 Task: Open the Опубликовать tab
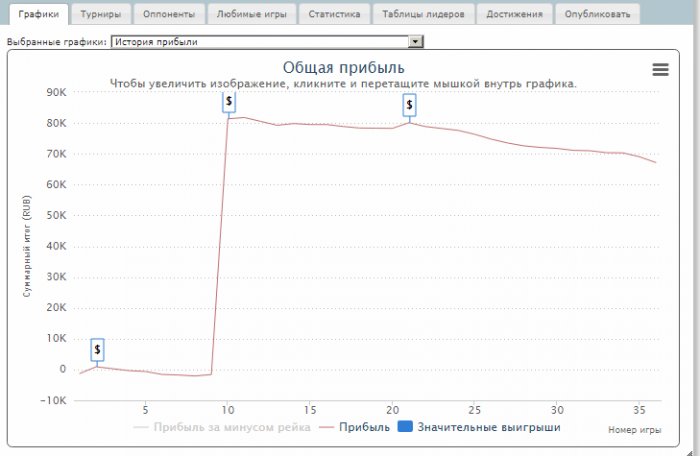click(x=597, y=14)
